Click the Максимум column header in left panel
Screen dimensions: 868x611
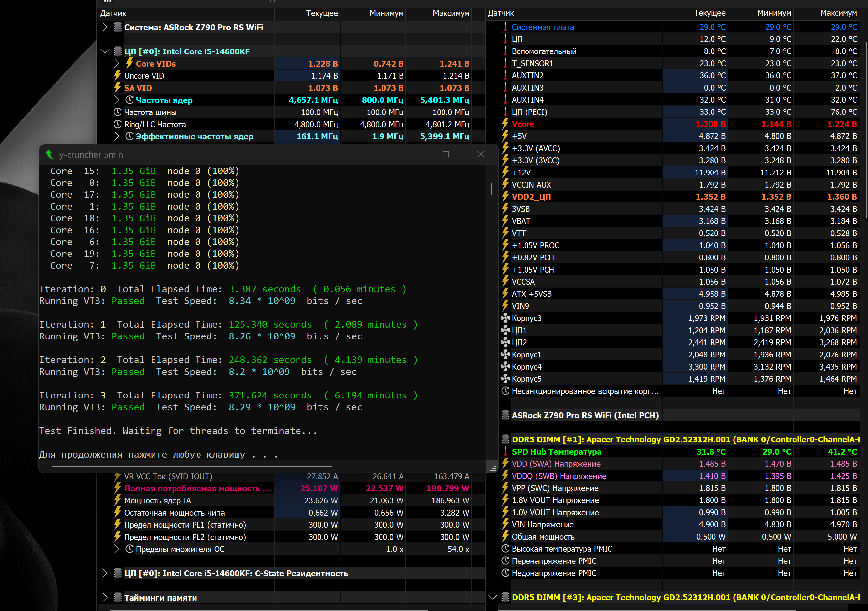pos(451,13)
